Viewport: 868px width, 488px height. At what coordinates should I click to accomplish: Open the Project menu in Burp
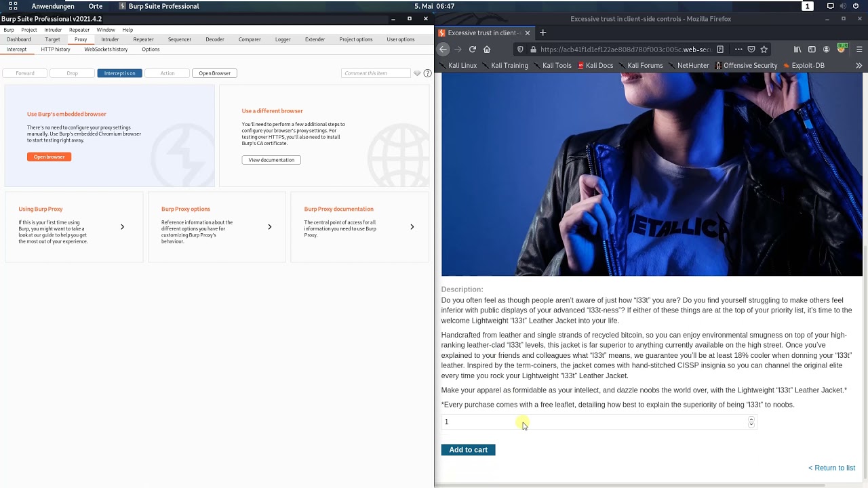29,30
